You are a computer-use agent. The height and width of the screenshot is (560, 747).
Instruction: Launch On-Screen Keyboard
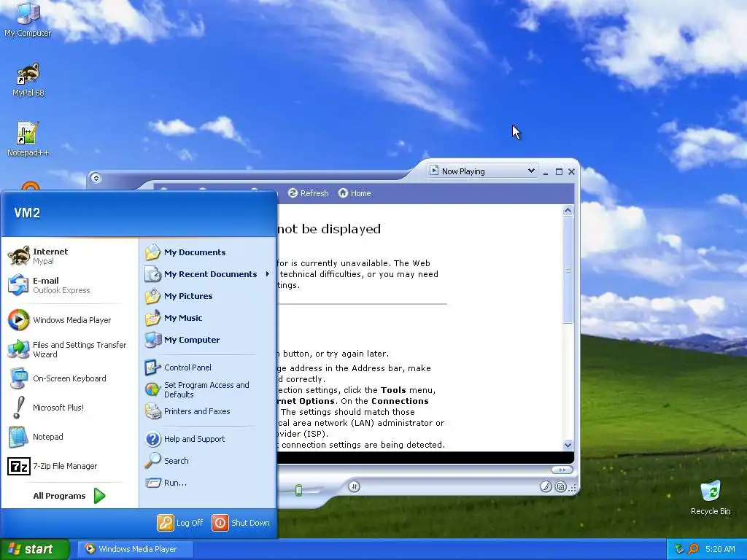tap(70, 378)
